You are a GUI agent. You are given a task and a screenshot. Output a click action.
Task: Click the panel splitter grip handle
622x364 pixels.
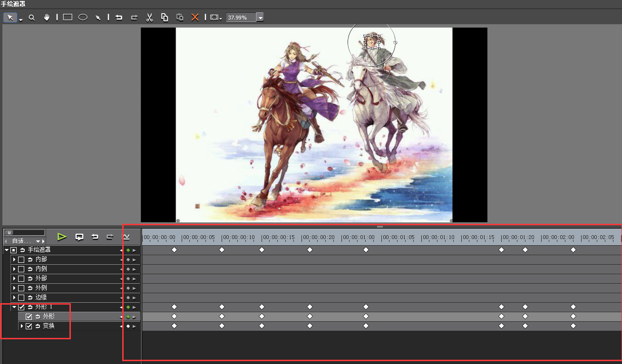point(380,227)
